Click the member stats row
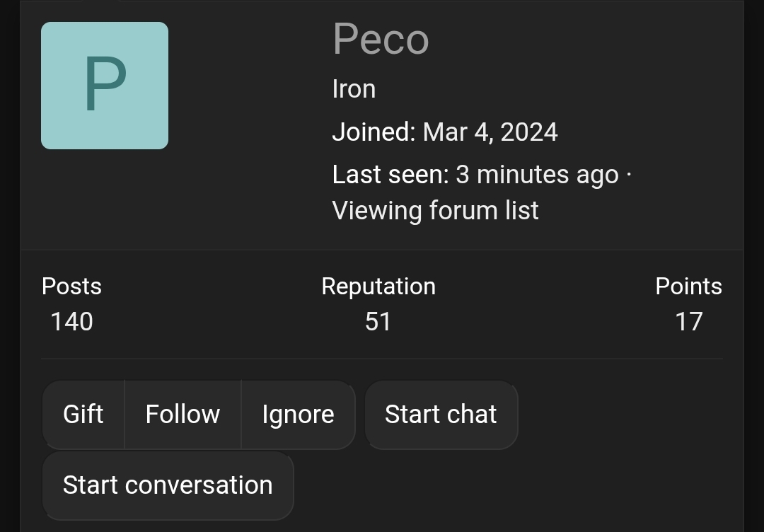The height and width of the screenshot is (532, 764). [382, 304]
